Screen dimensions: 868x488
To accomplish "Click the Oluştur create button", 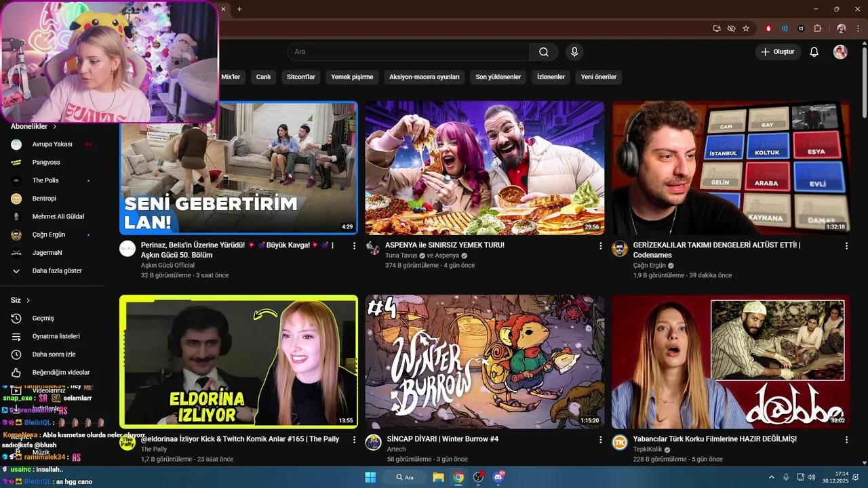I will click(778, 52).
